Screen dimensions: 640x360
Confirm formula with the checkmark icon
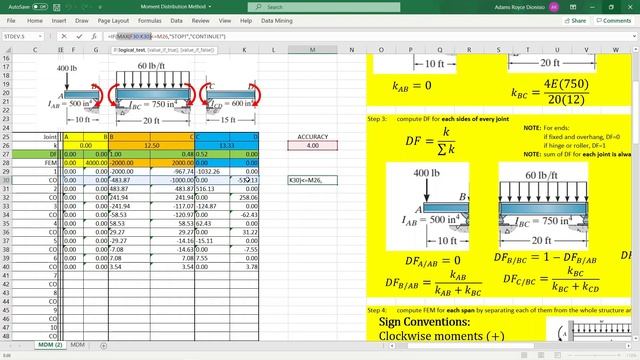point(79,36)
